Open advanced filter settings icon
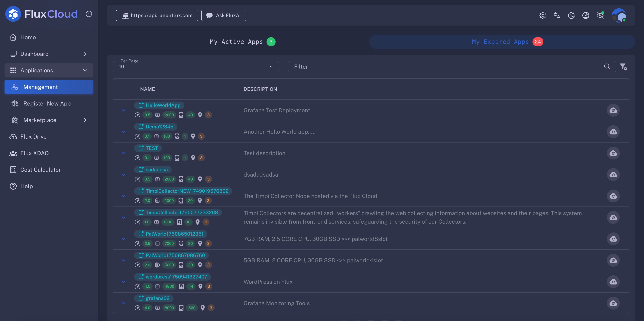The height and width of the screenshot is (321, 644). 623,67
